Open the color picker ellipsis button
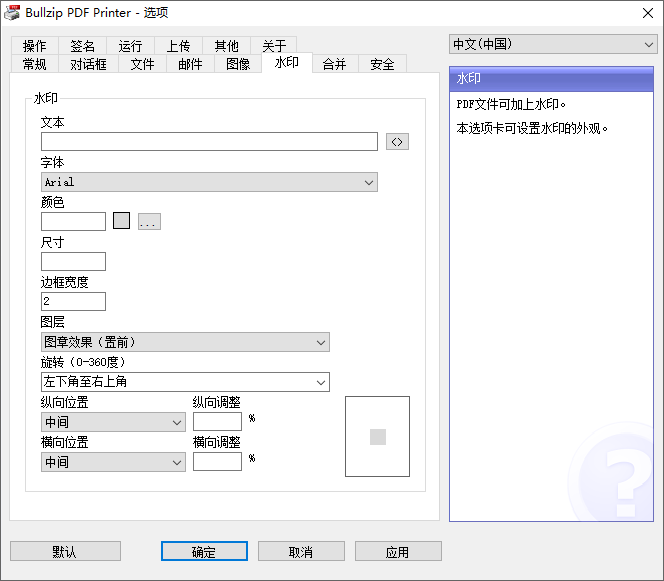Screen dimensions: 664x581 click(x=149, y=221)
